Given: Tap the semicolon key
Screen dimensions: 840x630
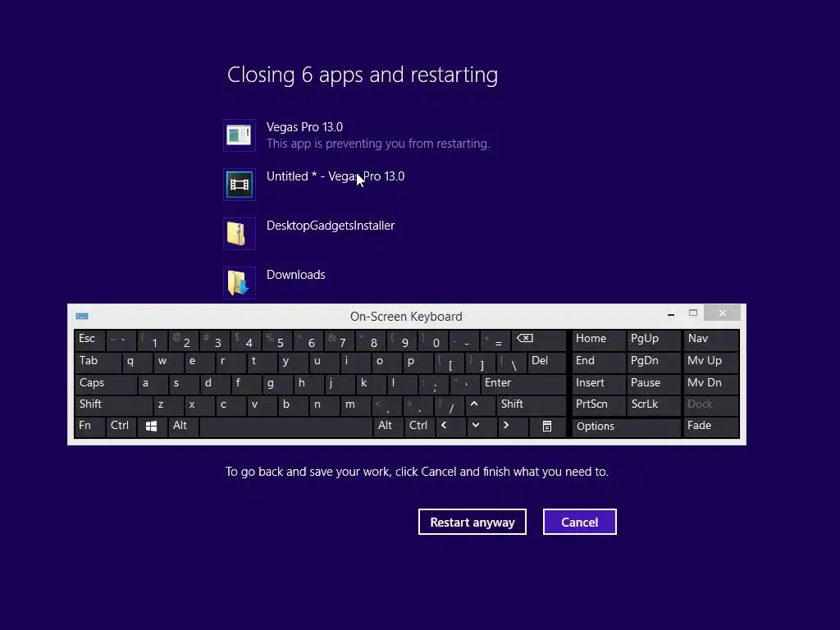Looking at the screenshot, I should tap(433, 384).
